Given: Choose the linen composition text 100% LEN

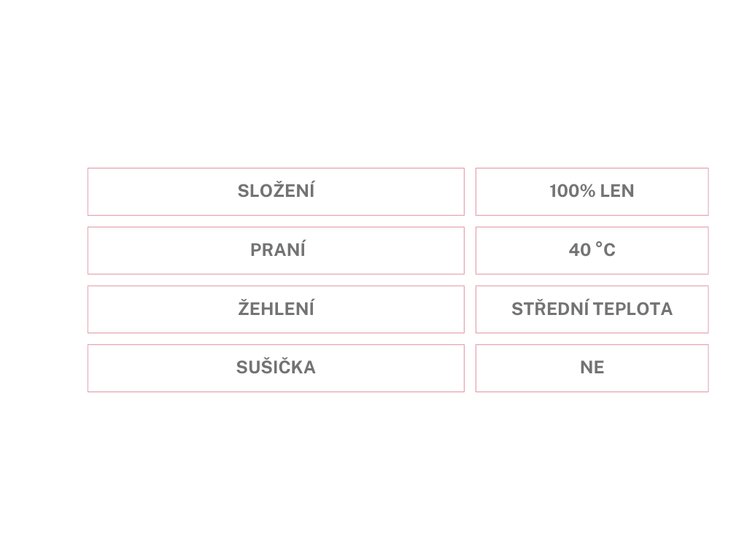Looking at the screenshot, I should point(592,191).
